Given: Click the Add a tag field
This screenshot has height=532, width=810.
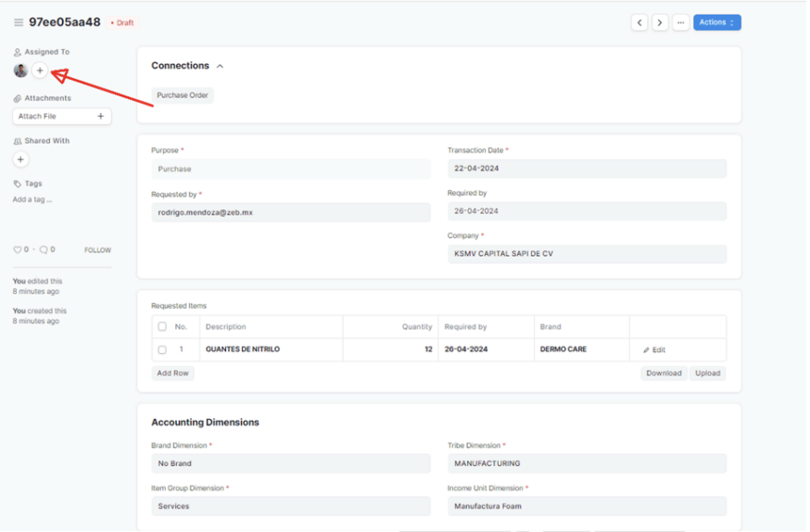Looking at the screenshot, I should point(32,200).
